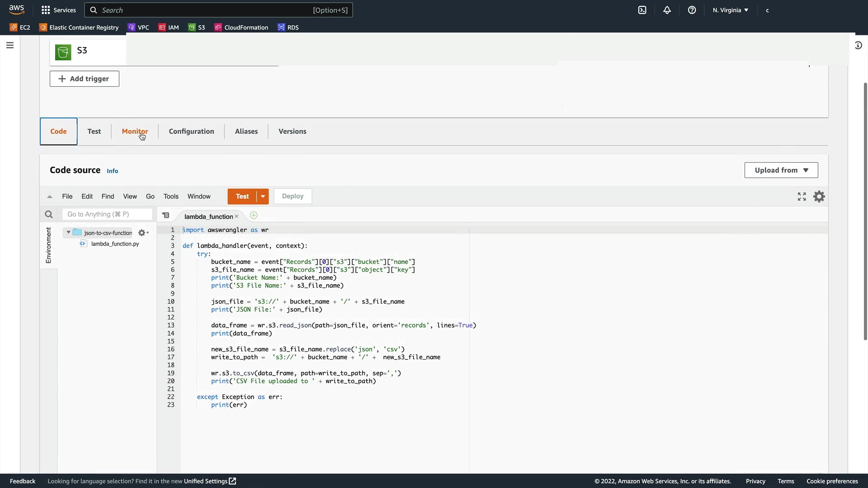Click the Add trigger button
868x488 pixels.
(85, 79)
